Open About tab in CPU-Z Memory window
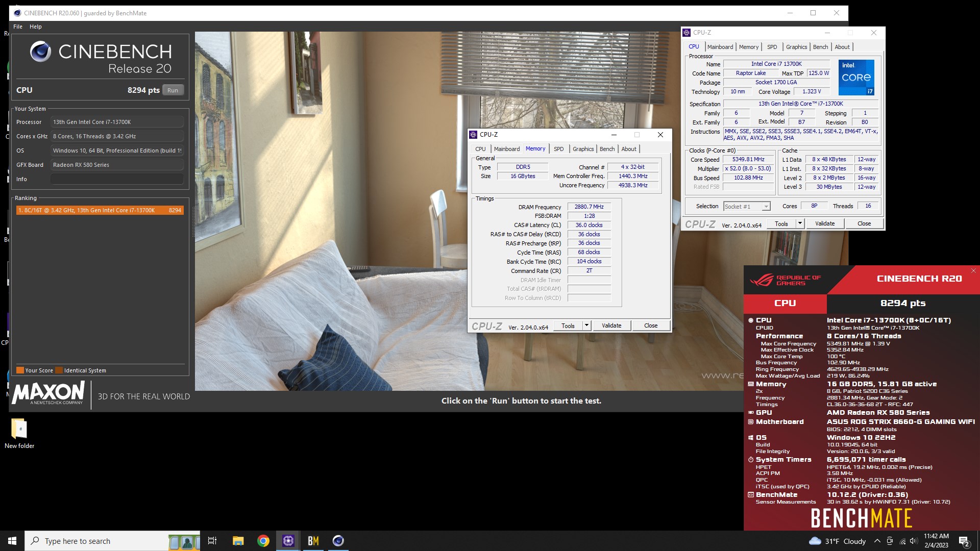 click(x=629, y=149)
